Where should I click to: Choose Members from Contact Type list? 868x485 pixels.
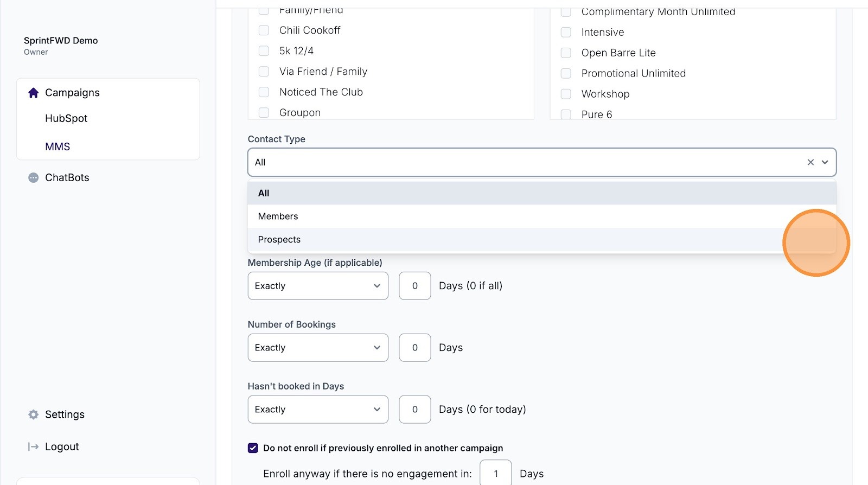point(278,216)
